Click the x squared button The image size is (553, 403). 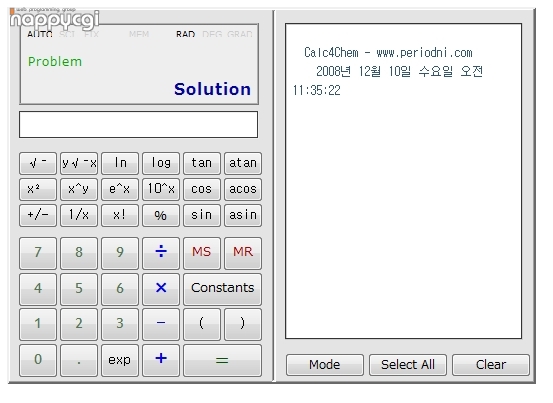(38, 189)
